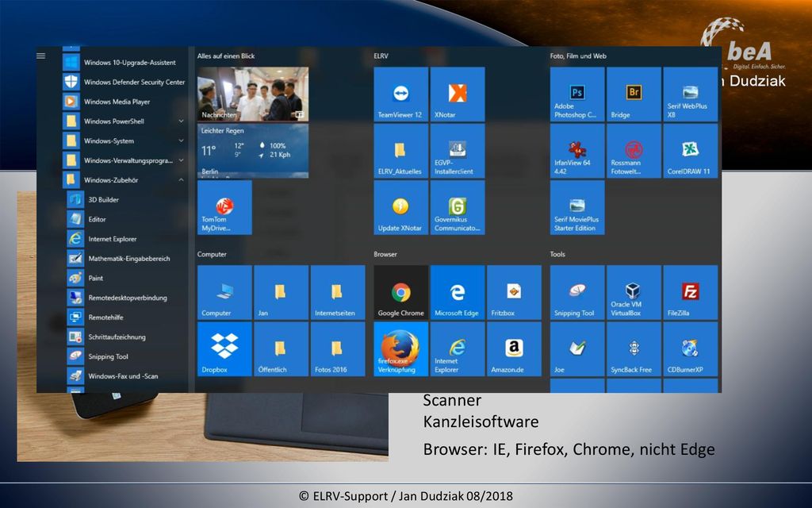This screenshot has height=508, width=812.
Task: Open the Fotos 2016 folder tile
Action: [x=337, y=349]
